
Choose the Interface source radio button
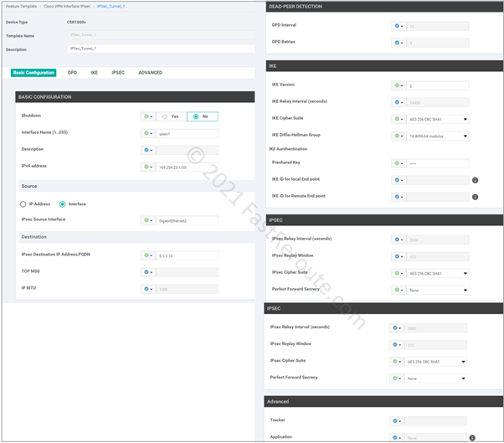pyautogui.click(x=62, y=204)
